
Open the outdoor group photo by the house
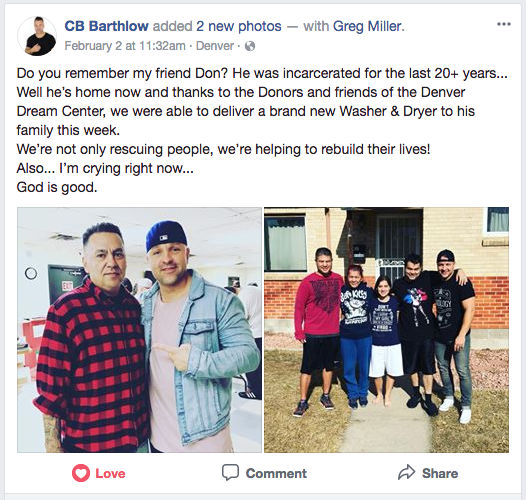386,330
